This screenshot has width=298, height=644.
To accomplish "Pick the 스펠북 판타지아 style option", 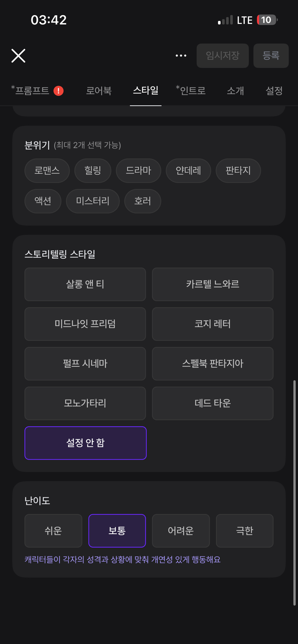I will [x=213, y=364].
